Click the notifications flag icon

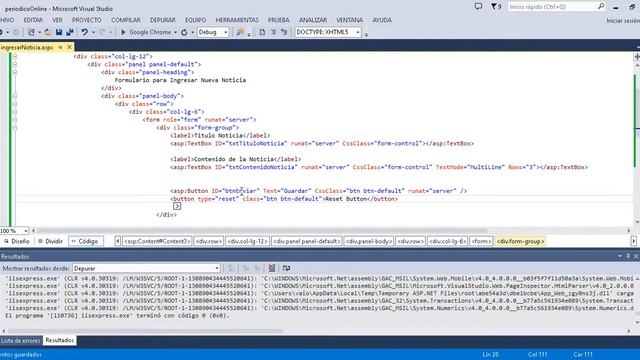pos(496,7)
